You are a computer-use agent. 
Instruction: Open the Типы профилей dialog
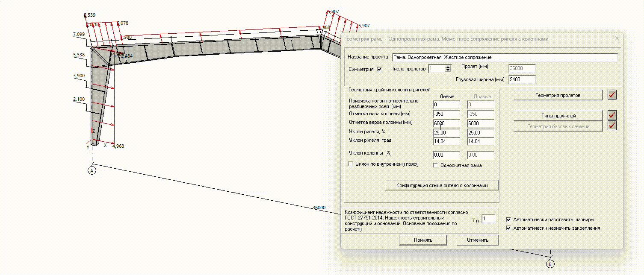click(x=558, y=116)
